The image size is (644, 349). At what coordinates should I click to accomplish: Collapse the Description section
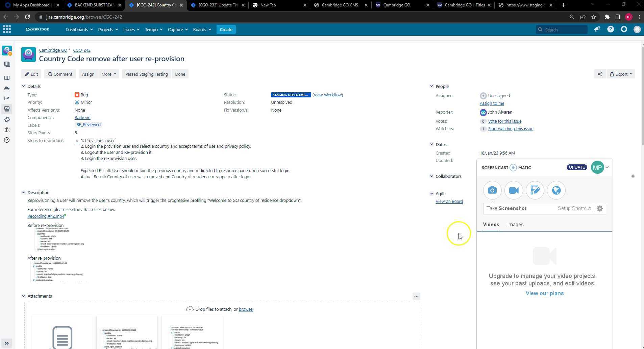(x=24, y=193)
